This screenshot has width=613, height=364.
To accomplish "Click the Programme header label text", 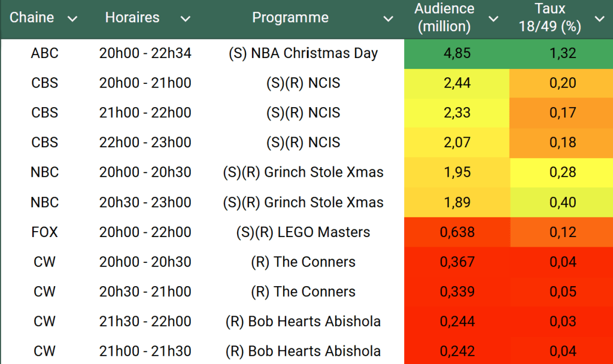I will (290, 18).
